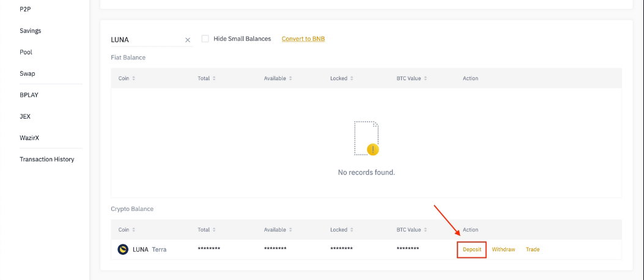644x280 pixels.
Task: Open Savings in the sidebar
Action: (31, 31)
